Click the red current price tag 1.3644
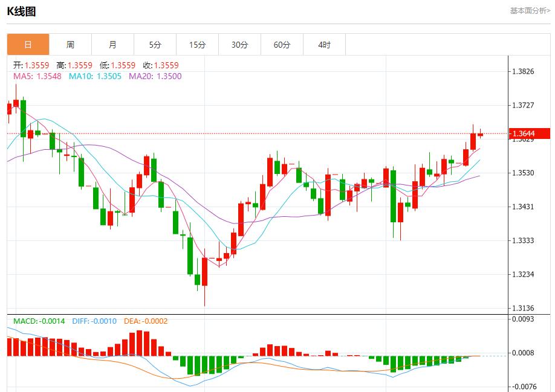 pyautogui.click(x=528, y=132)
